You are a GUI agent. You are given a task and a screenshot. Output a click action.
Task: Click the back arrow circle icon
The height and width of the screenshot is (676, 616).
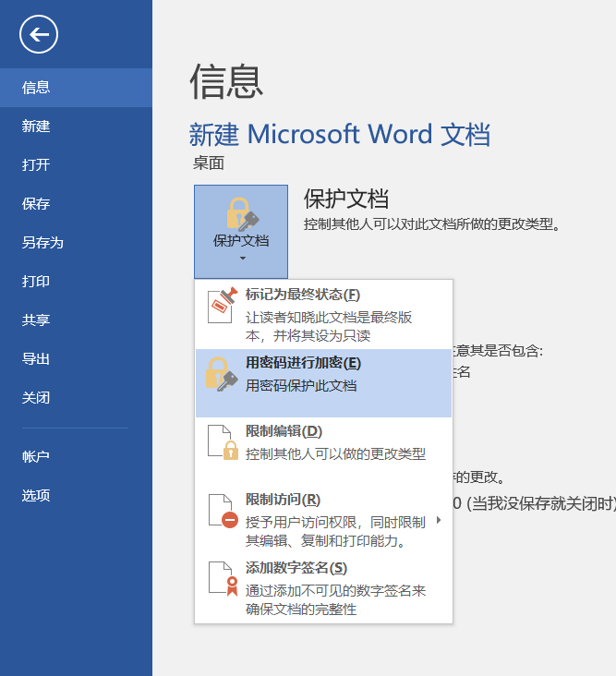[39, 34]
